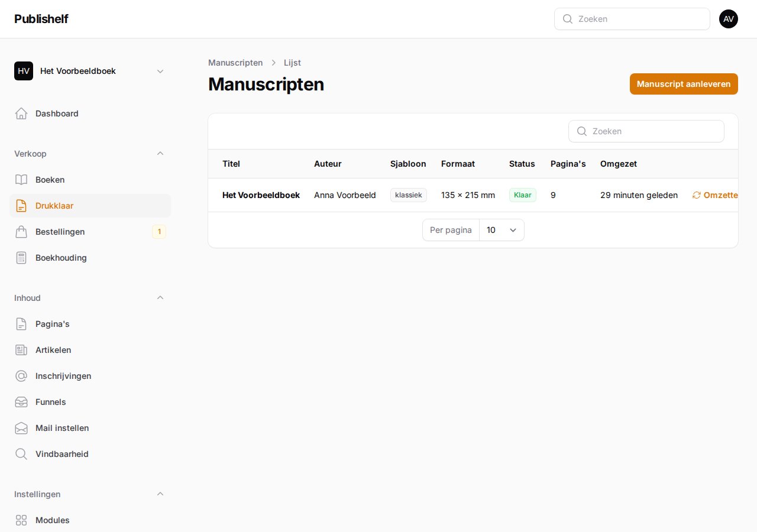This screenshot has height=532, width=757.
Task: Open the Vindbaarheid magnifier icon
Action: pos(21,454)
